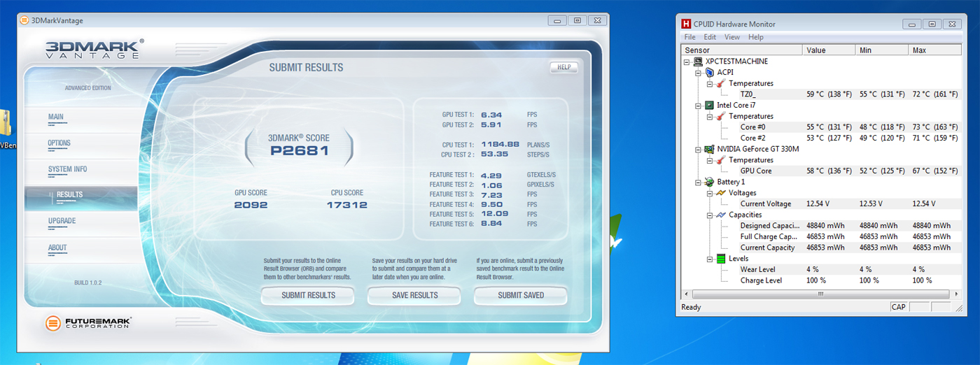Viewport: 980px width, 365px height.
Task: Click the Capacities graph icon
Action: [721, 215]
